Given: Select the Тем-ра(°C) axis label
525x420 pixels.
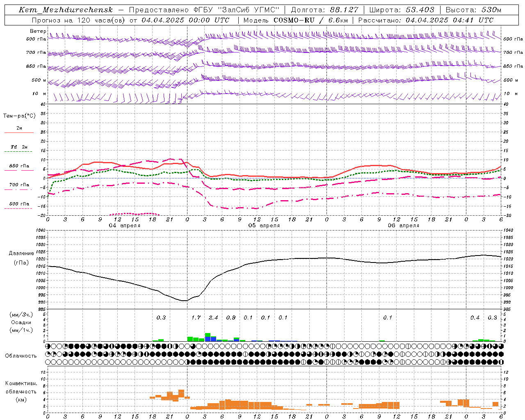Looking at the screenshot, I should pyautogui.click(x=19, y=116).
